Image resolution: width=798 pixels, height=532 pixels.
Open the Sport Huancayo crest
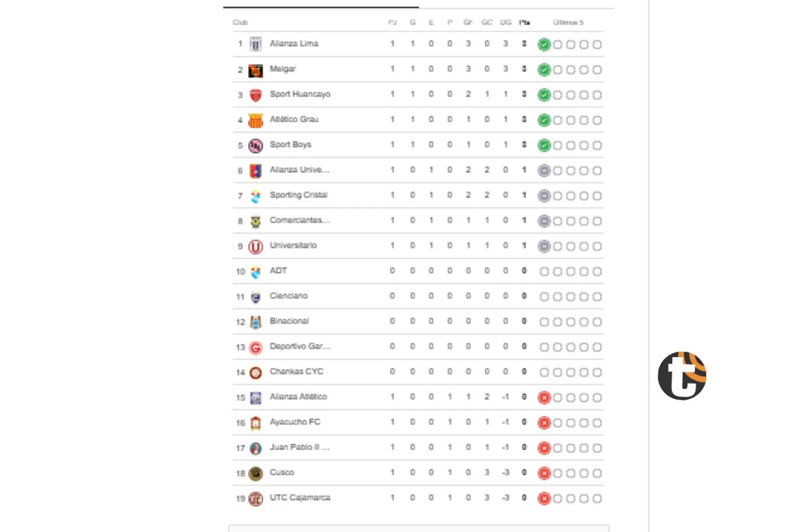point(256,94)
